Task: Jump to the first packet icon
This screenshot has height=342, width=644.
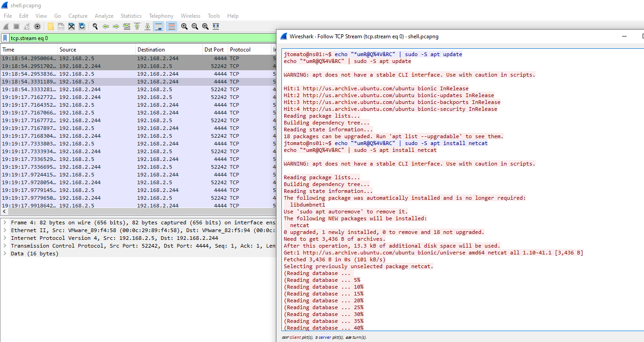Action: tap(137, 26)
